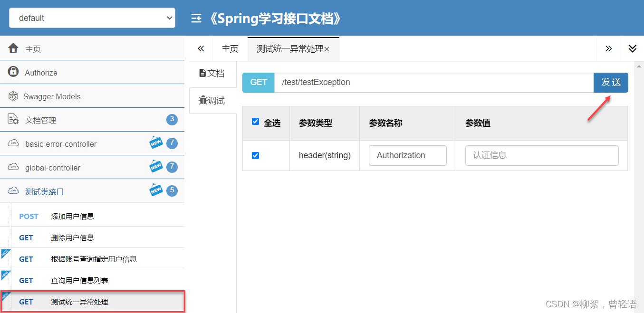This screenshot has height=313, width=644.
Task: Click the NEW tag on basic-error-controller
Action: coord(156,142)
